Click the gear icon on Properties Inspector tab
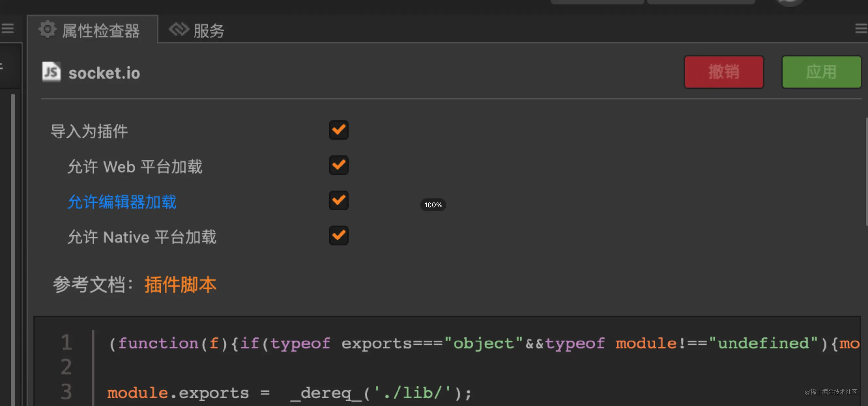Screen dimensions: 868x406 click(x=47, y=29)
